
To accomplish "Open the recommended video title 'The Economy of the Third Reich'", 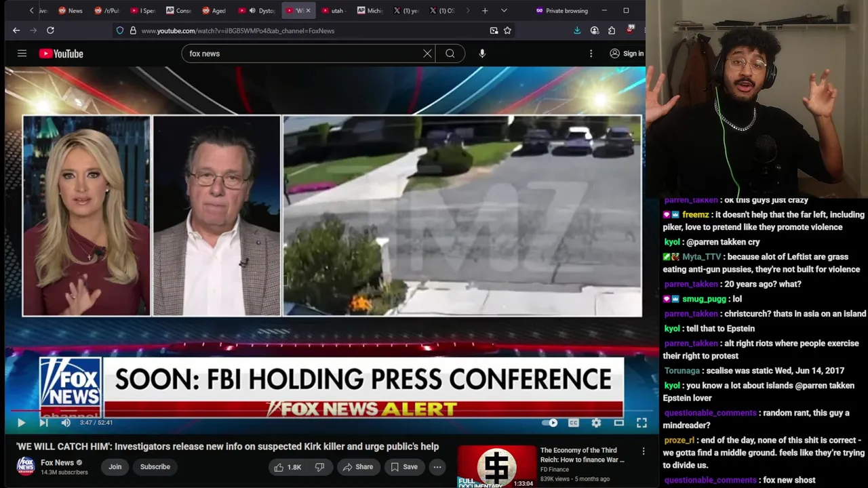I will [582, 455].
